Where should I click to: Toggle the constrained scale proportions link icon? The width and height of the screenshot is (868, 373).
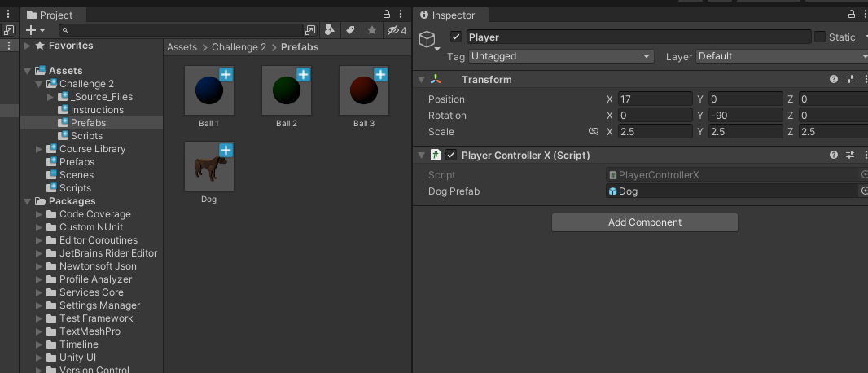coord(594,132)
